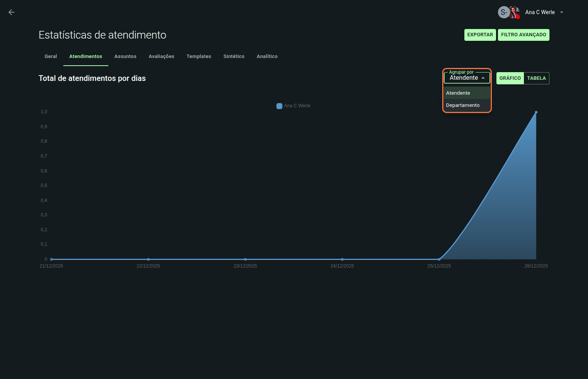Click the blue legend color box
The image size is (588, 379).
click(279, 106)
